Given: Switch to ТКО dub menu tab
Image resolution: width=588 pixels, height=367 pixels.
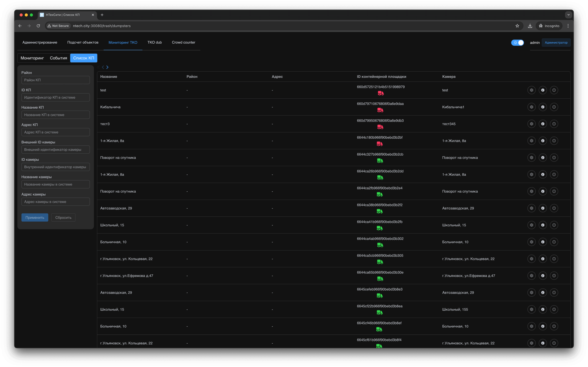Looking at the screenshot, I should [x=154, y=42].
